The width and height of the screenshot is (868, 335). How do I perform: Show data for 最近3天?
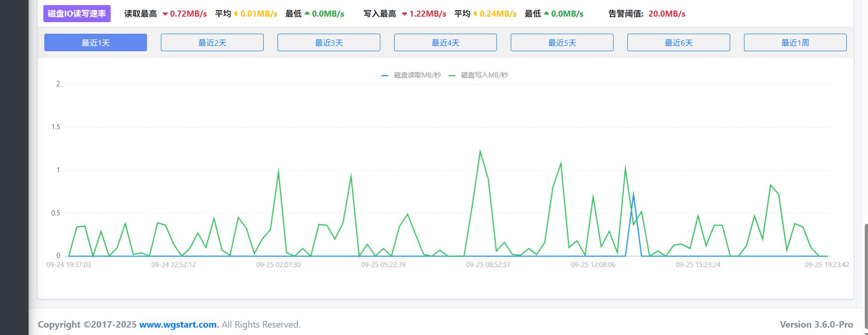(x=329, y=42)
